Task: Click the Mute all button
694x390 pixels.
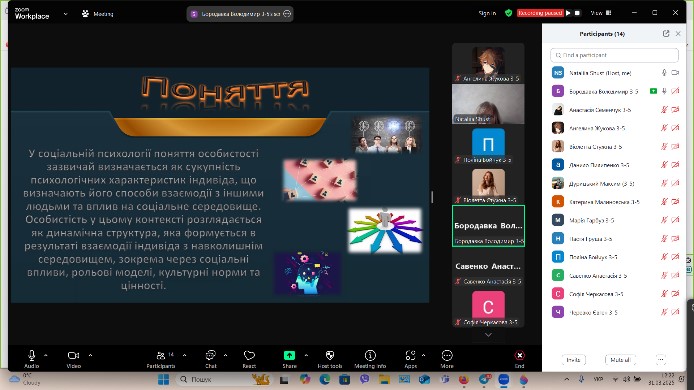Action: coord(620,360)
